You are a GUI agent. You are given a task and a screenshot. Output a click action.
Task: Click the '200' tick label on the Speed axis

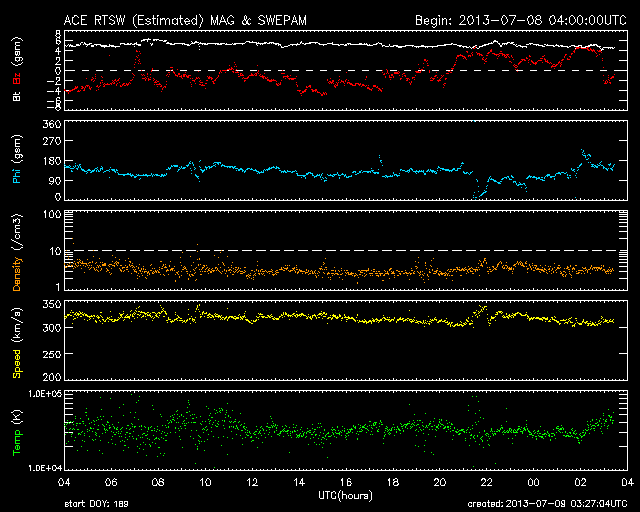(52, 377)
